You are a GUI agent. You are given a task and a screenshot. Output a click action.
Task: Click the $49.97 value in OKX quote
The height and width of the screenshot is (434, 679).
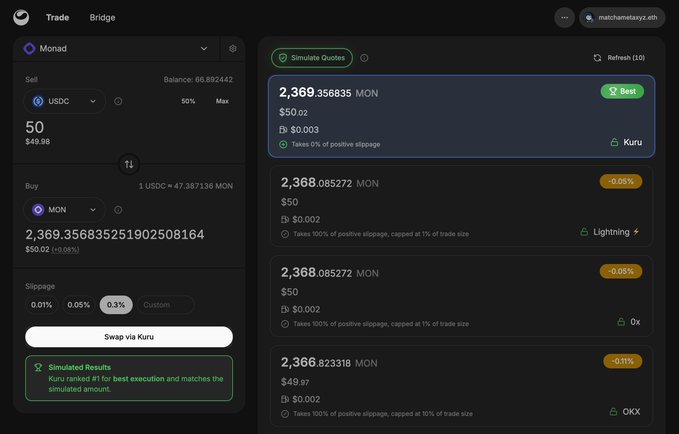(x=295, y=382)
